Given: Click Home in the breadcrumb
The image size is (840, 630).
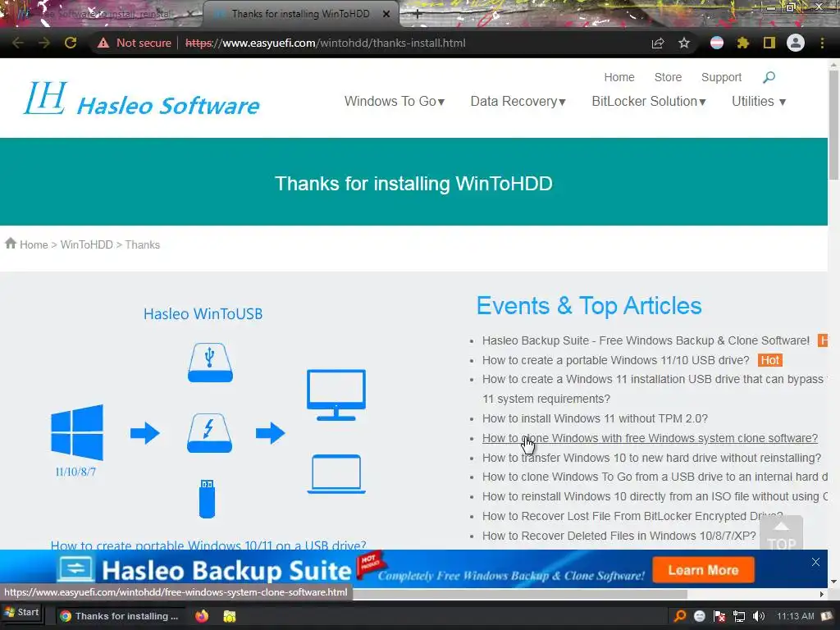Looking at the screenshot, I should [34, 244].
